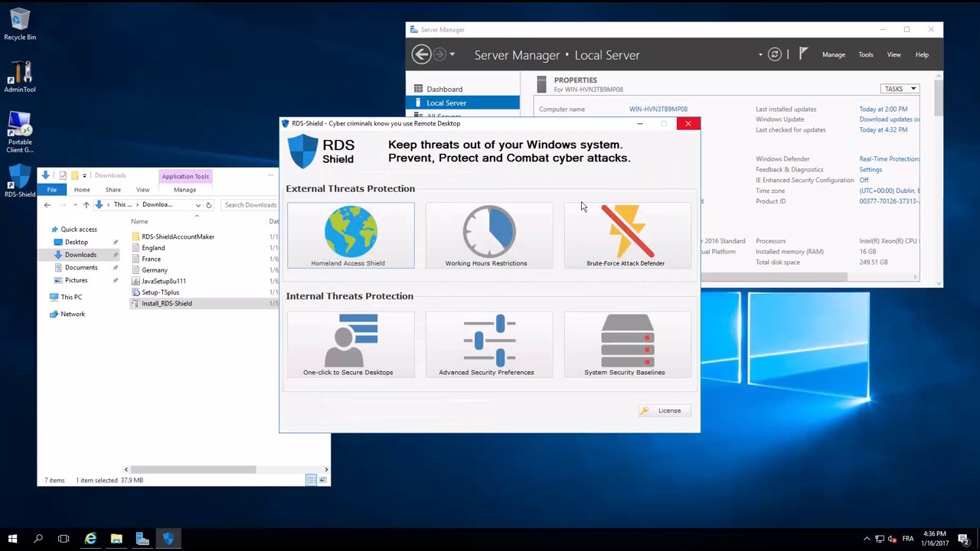Click the Settings link for Feedback & Diagnostics
Viewport: 980px width, 551px height.
coord(871,170)
